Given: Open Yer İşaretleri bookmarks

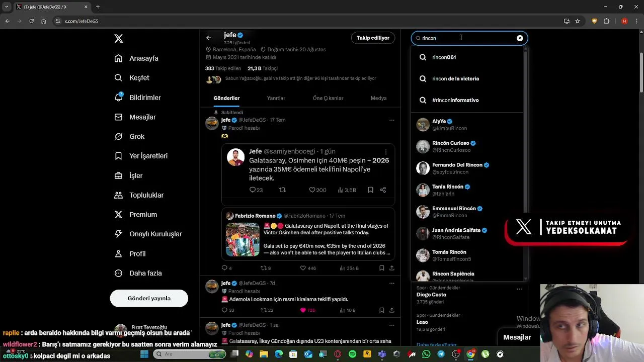Looking at the screenshot, I should pos(141,156).
